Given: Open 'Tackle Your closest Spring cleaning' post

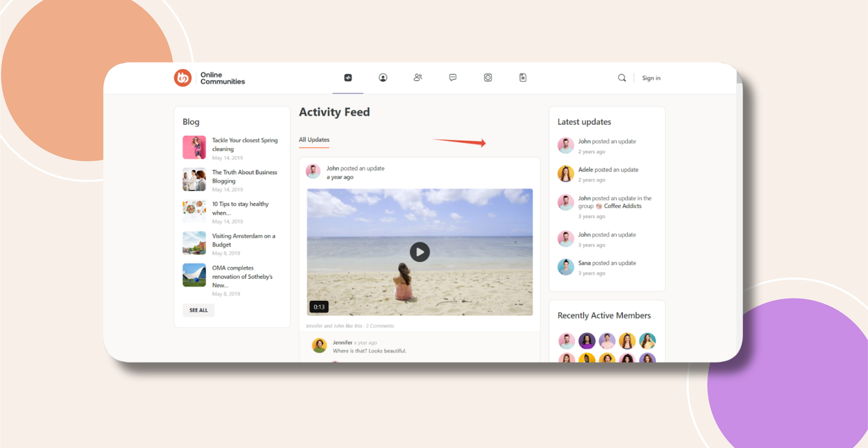Looking at the screenshot, I should click(245, 144).
